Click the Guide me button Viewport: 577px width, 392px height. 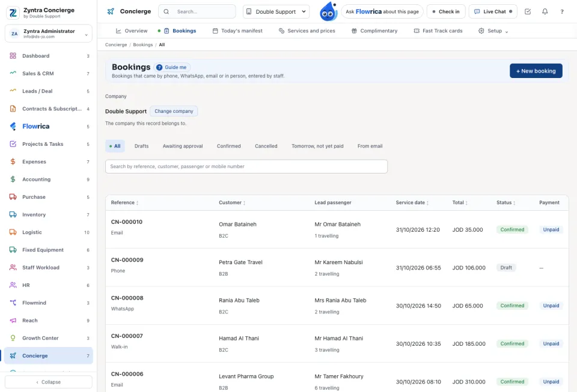(x=172, y=67)
